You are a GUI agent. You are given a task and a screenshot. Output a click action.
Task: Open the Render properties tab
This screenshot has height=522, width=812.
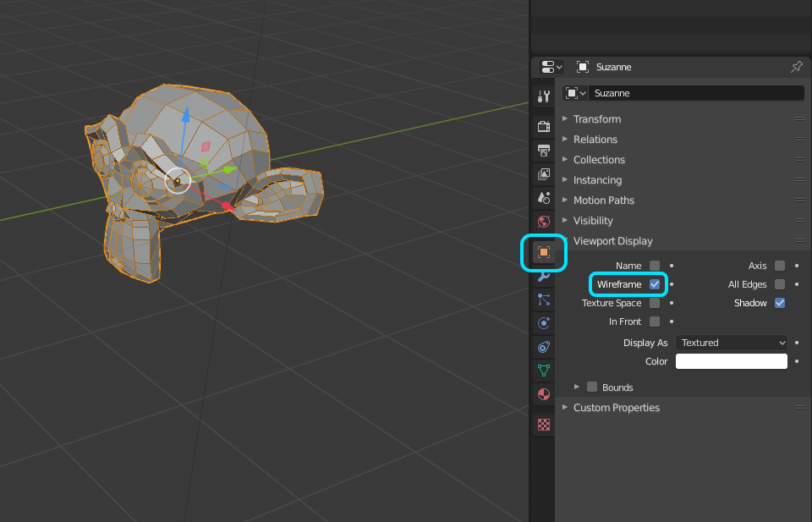[x=544, y=126]
